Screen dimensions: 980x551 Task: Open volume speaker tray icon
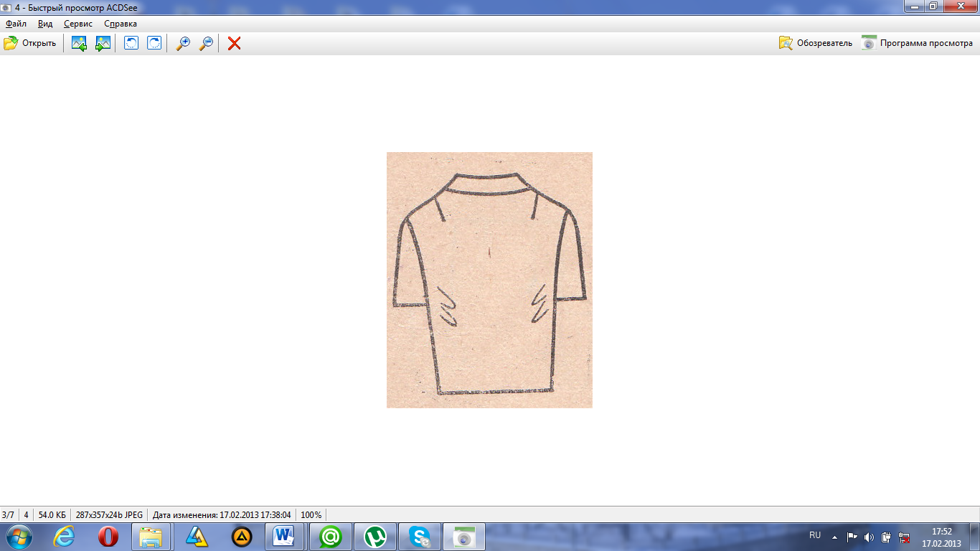pyautogui.click(x=869, y=537)
